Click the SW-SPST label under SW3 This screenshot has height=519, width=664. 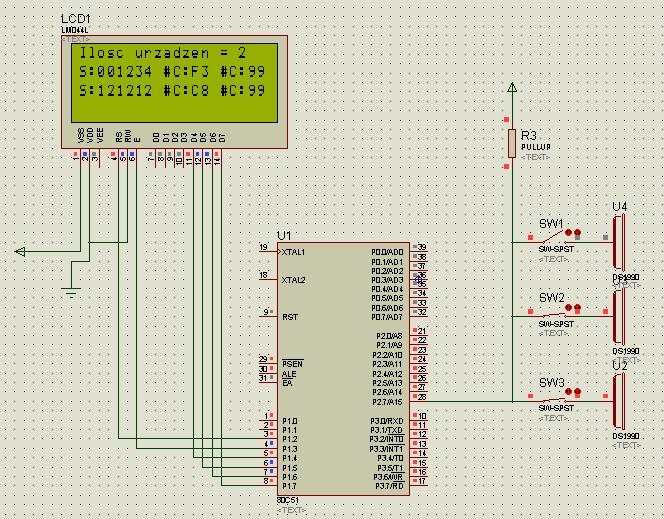556,408
